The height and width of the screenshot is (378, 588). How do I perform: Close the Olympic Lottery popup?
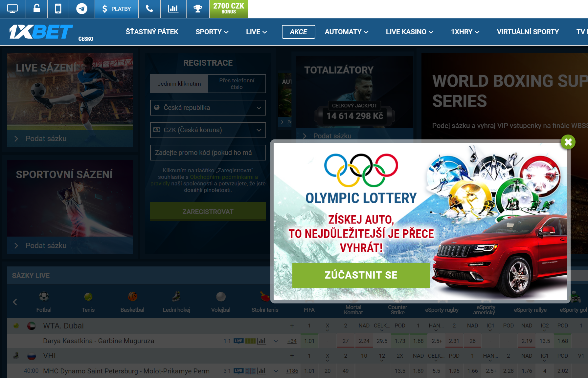(568, 142)
